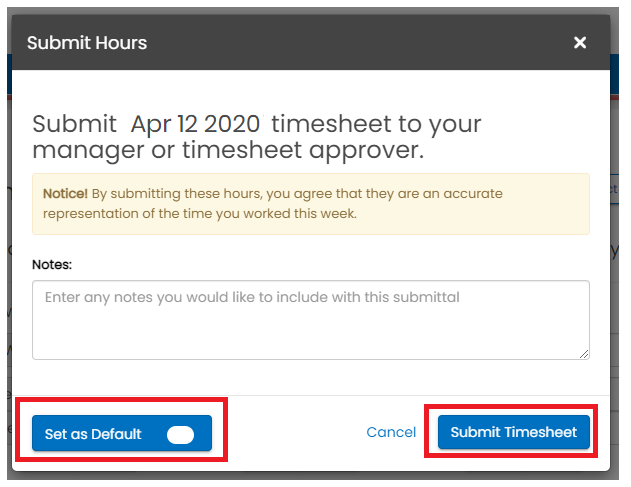The width and height of the screenshot is (631, 487).
Task: Click the Set as Default button label
Action: 93,434
